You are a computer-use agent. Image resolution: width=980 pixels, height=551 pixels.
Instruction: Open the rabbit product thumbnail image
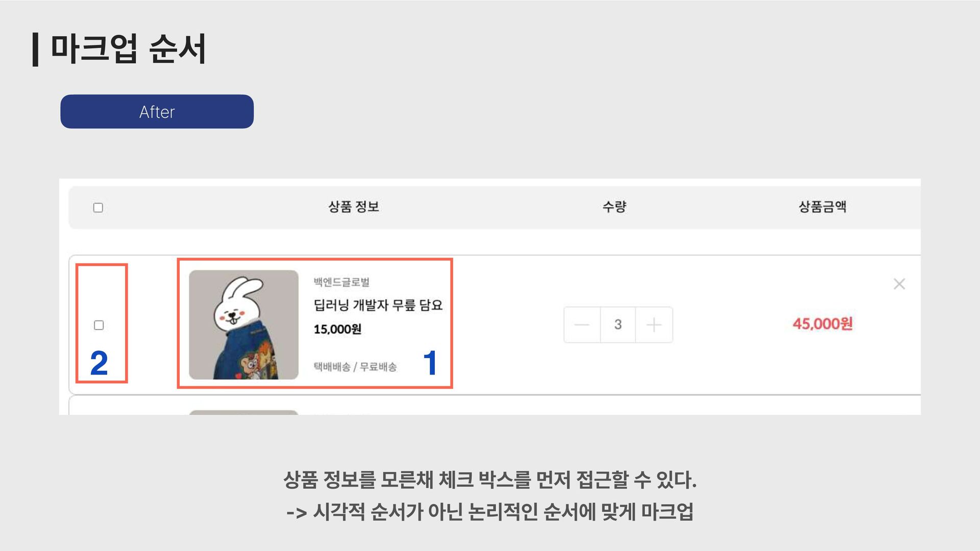coord(243,325)
